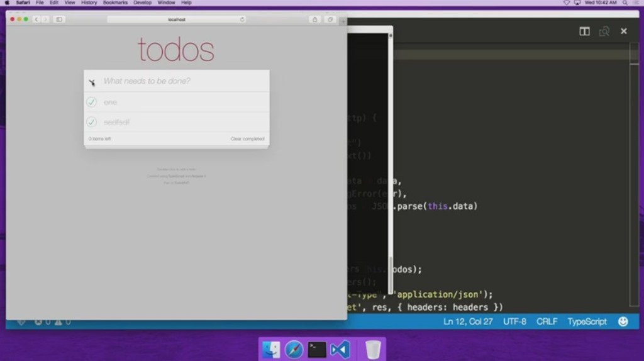The width and height of the screenshot is (644, 361).
Task: Open the Window menu
Action: pyautogui.click(x=166, y=3)
